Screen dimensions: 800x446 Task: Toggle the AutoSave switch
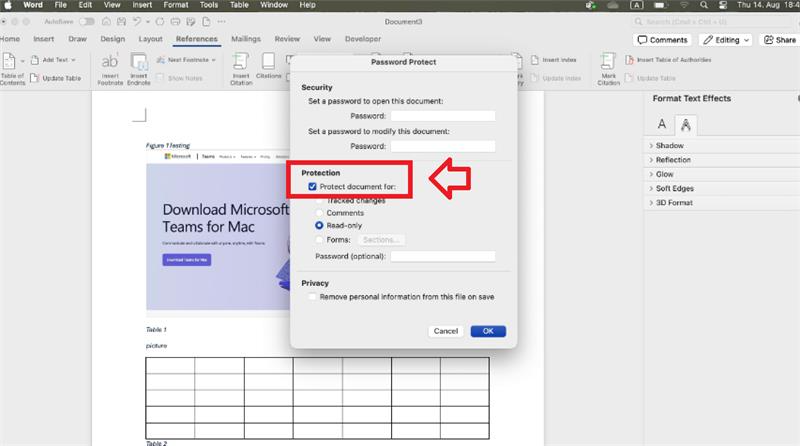(87, 21)
